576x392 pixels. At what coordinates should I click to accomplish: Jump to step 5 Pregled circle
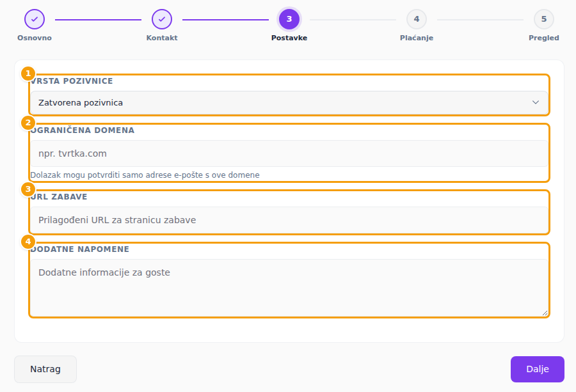coord(544,19)
